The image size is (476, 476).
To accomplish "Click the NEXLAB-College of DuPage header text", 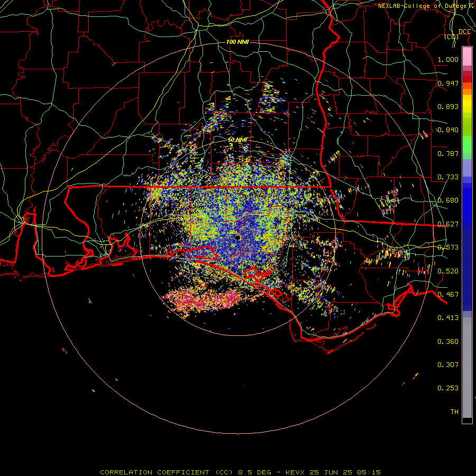I will coord(426,6).
